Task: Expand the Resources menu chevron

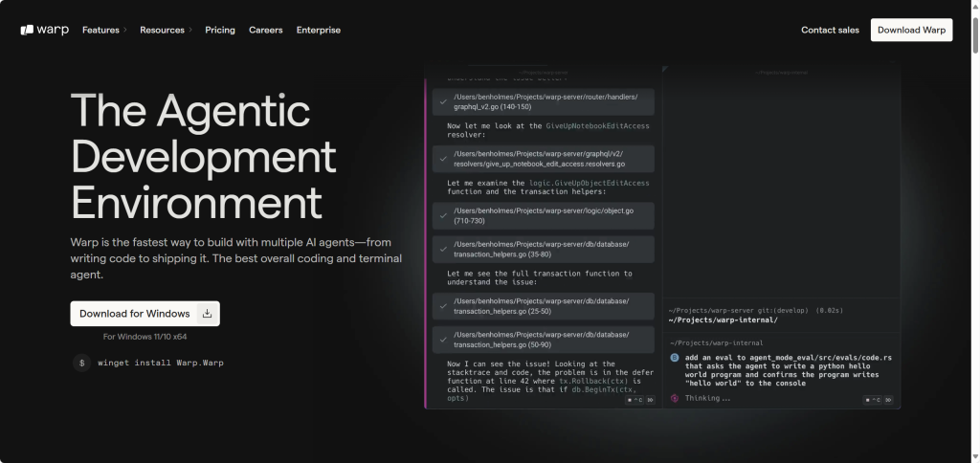Action: [190, 30]
